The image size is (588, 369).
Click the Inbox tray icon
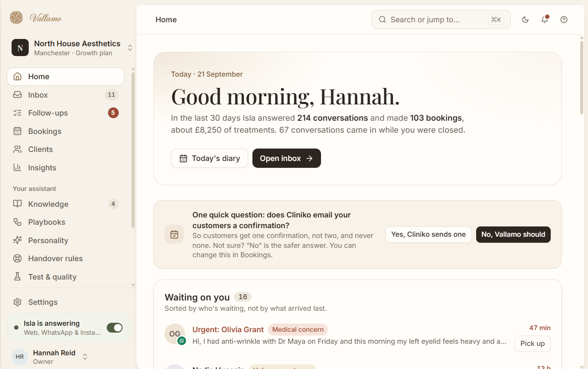(x=18, y=95)
